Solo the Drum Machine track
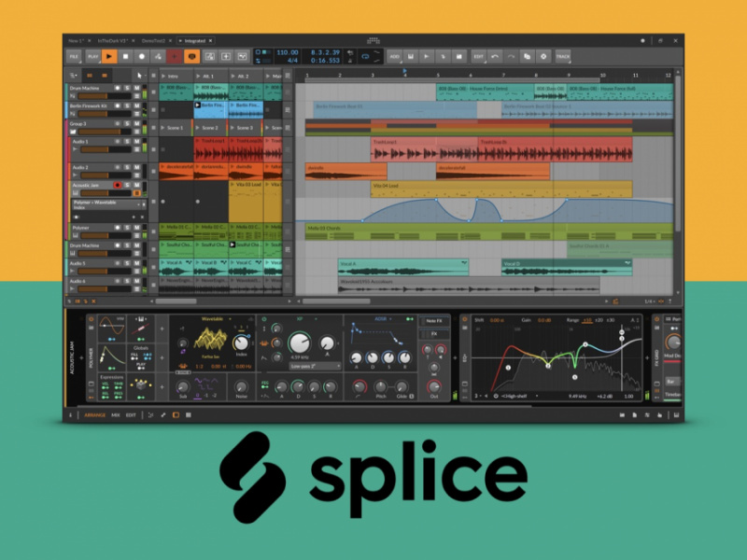 (127, 89)
